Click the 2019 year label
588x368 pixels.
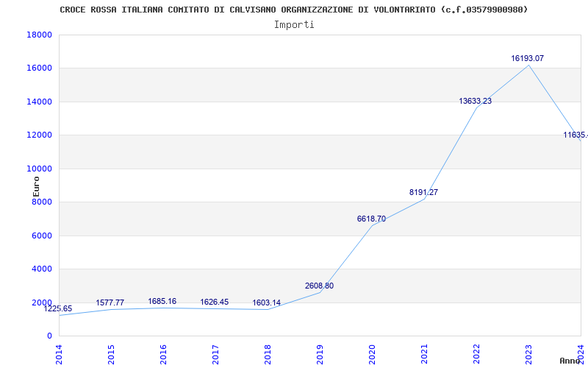[x=320, y=355]
